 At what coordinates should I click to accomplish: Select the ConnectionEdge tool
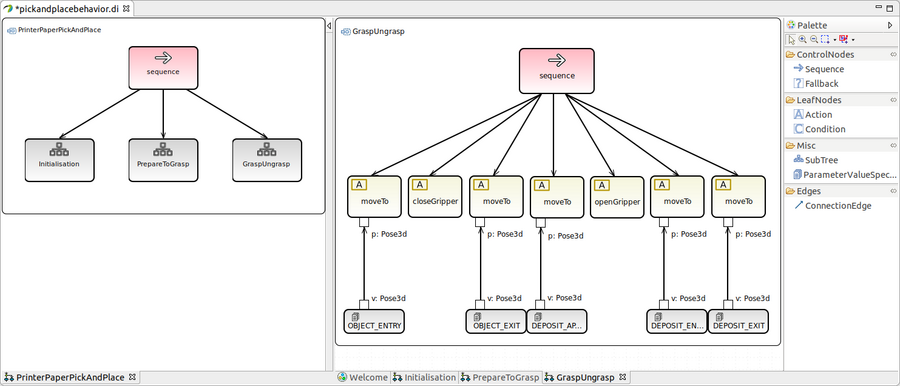tap(833, 206)
